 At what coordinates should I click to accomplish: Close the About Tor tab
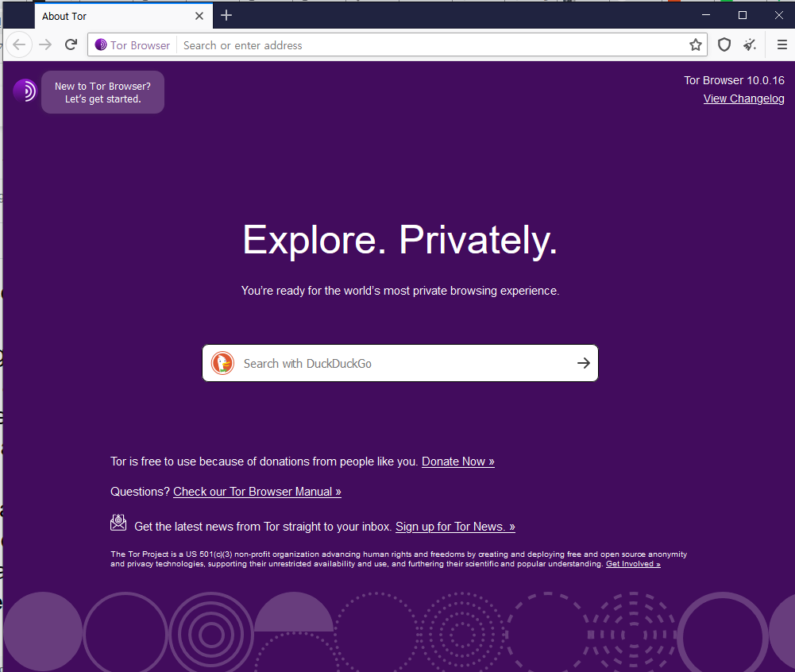point(199,16)
